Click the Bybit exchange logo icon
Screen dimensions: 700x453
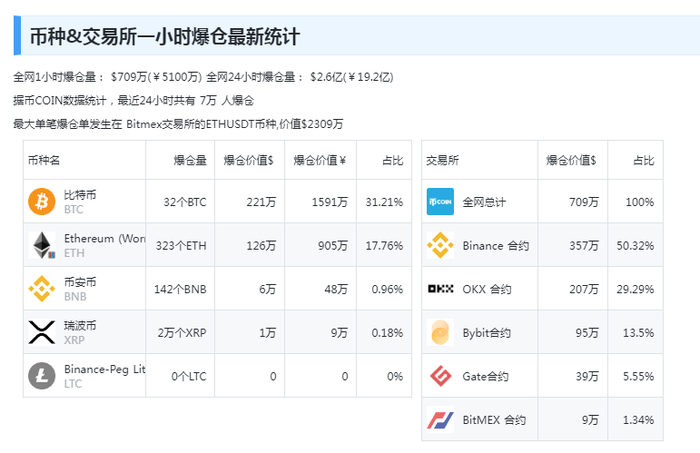pyautogui.click(x=440, y=332)
